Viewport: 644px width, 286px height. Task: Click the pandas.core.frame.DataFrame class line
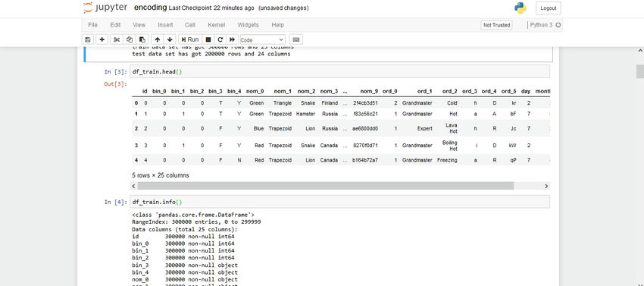(x=193, y=215)
